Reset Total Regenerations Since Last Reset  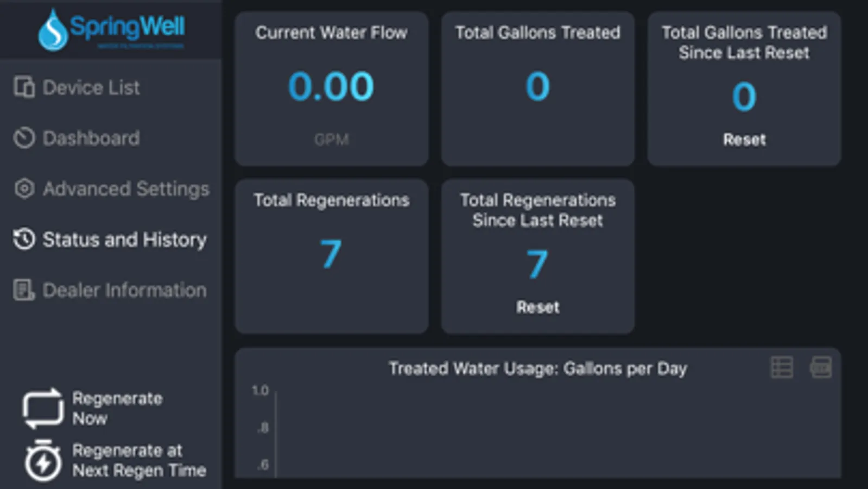537,307
